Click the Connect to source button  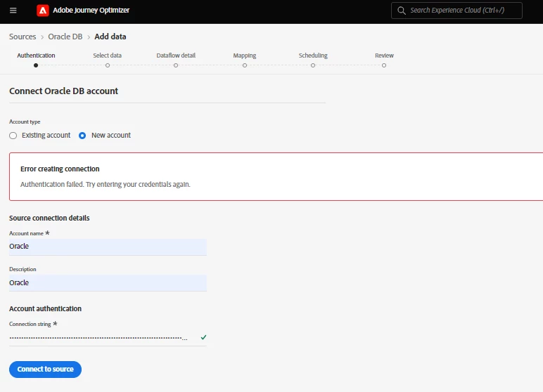tap(45, 370)
